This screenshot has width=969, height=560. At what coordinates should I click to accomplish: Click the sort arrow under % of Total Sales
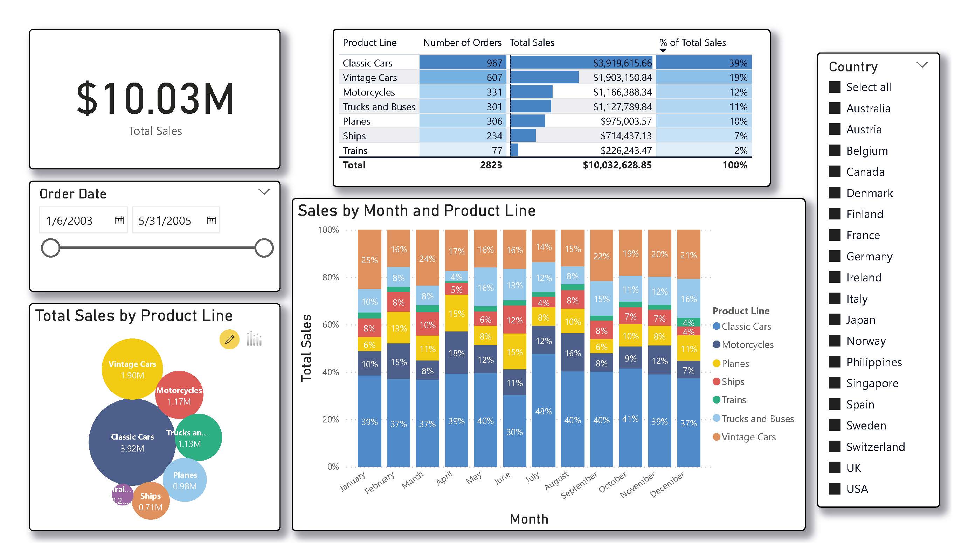(x=663, y=50)
